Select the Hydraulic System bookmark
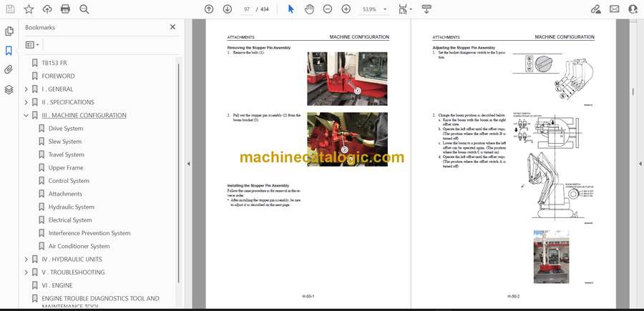 (x=71, y=207)
